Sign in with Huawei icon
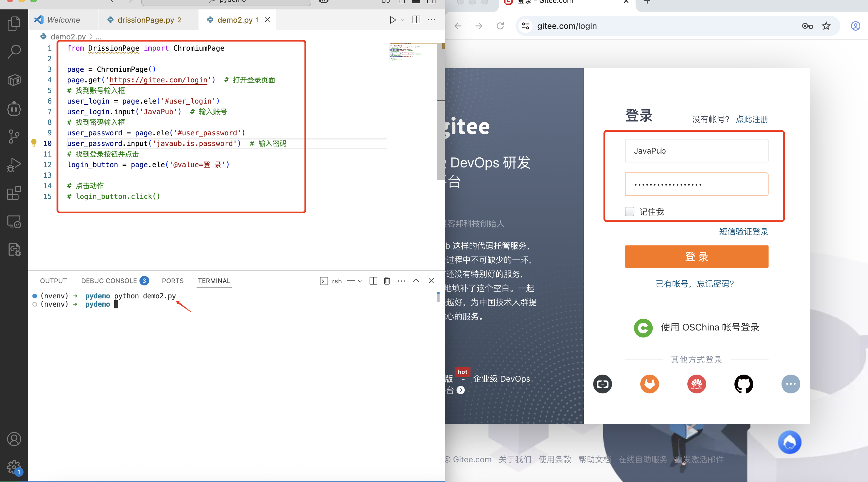This screenshot has height=482, width=868. click(696, 384)
